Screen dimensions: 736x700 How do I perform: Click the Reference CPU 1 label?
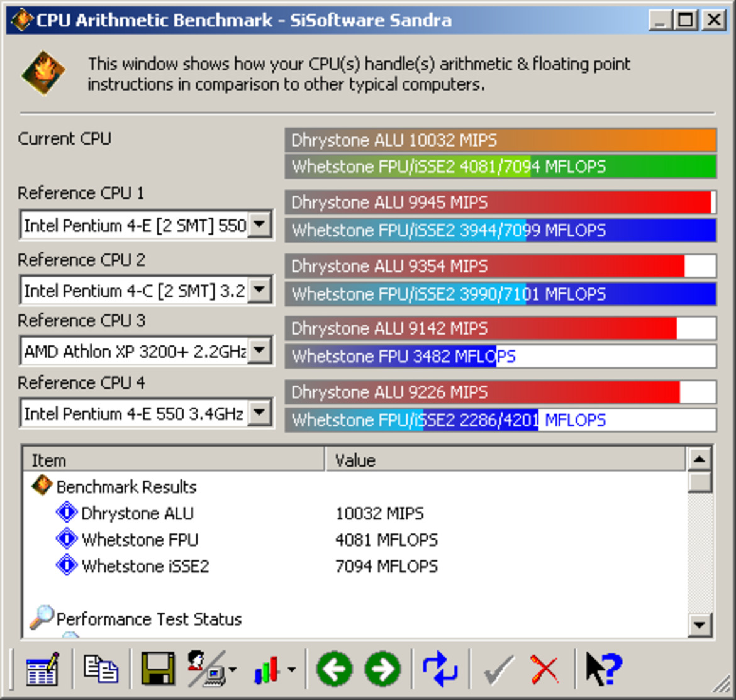coord(81,193)
